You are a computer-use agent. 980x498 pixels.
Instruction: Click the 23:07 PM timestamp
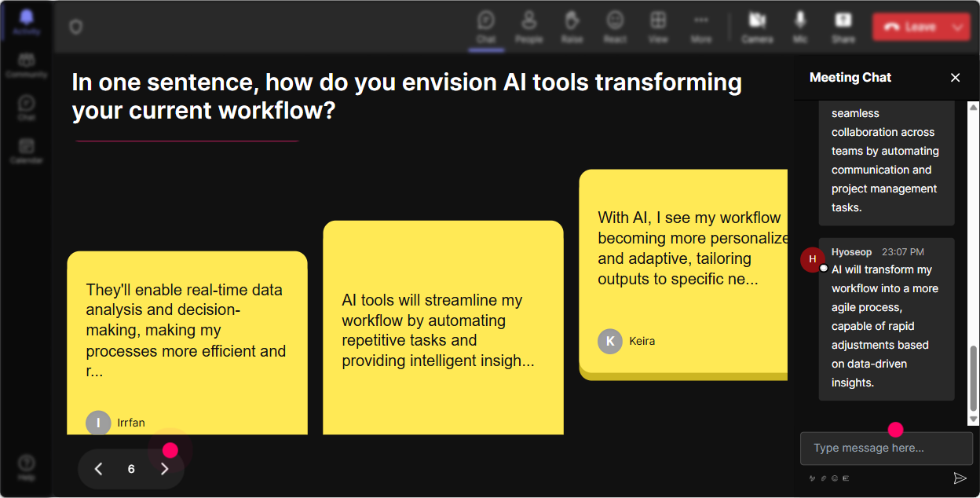coord(902,252)
